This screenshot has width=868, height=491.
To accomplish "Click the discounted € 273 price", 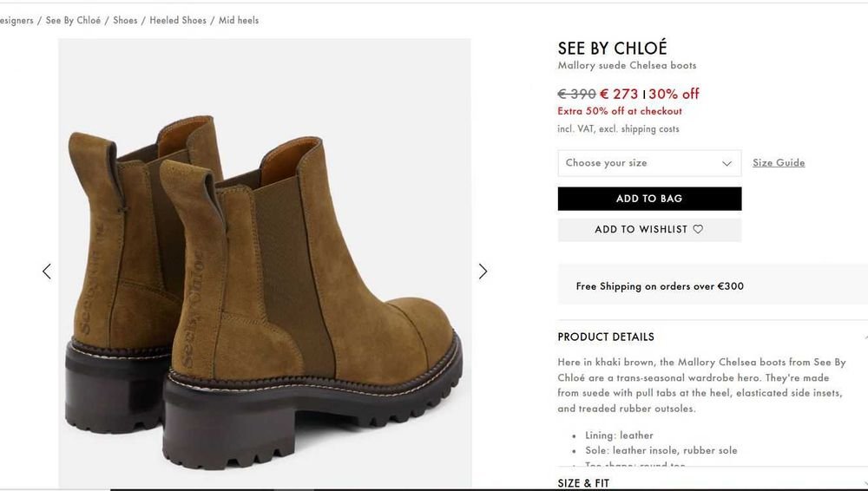I will pos(619,94).
